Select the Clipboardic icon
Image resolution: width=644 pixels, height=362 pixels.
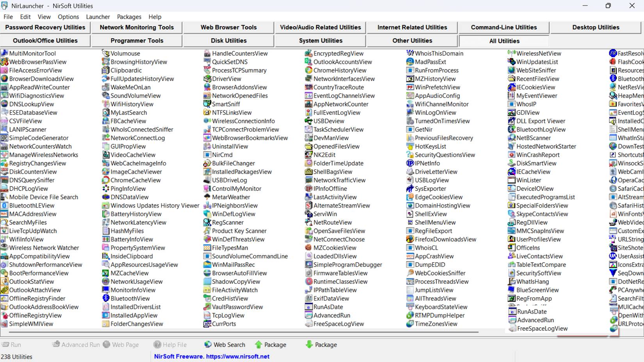click(x=105, y=70)
